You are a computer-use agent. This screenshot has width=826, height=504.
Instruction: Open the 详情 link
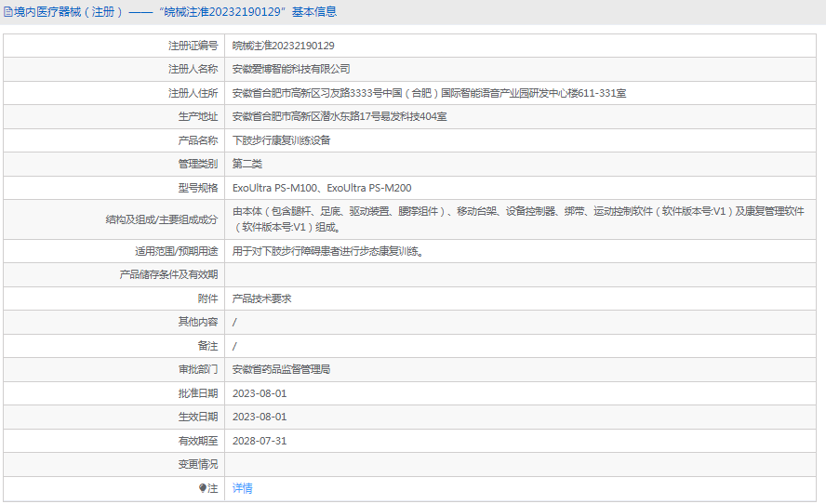243,488
